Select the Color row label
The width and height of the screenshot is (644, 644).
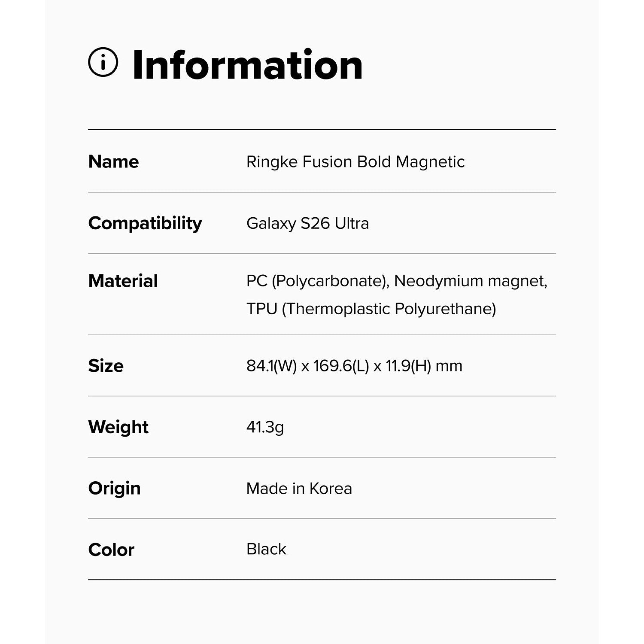click(111, 550)
